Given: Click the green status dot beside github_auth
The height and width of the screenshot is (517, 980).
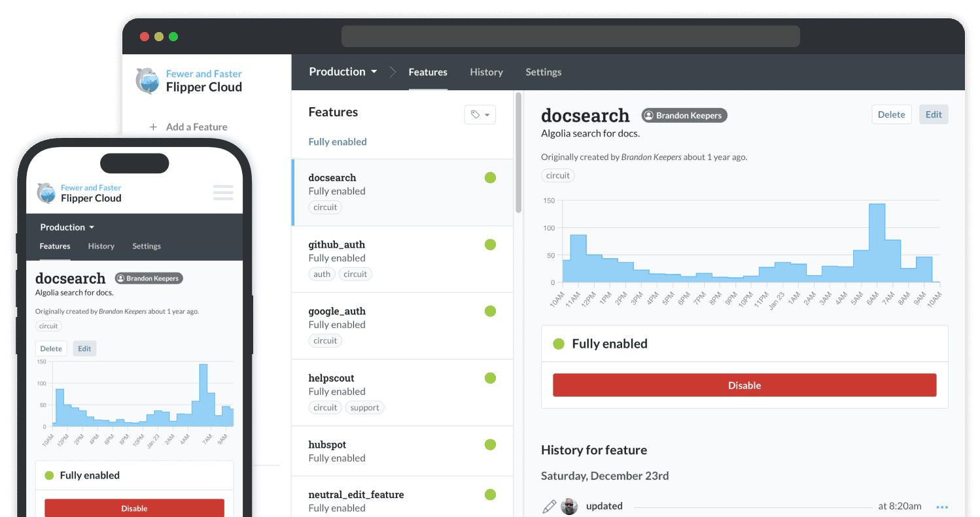Looking at the screenshot, I should (x=491, y=244).
